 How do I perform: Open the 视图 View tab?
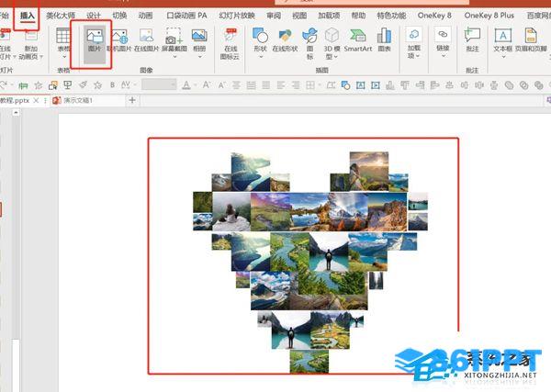(x=299, y=16)
